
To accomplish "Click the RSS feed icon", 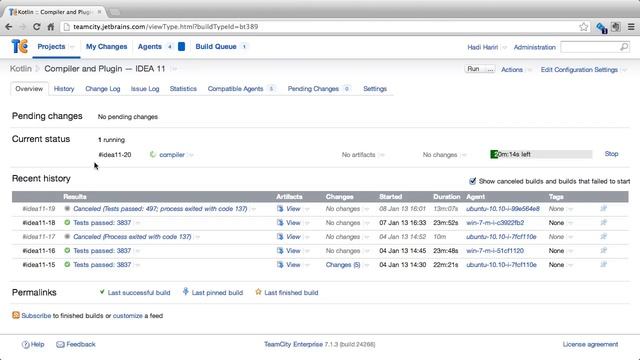I will [x=16, y=315].
